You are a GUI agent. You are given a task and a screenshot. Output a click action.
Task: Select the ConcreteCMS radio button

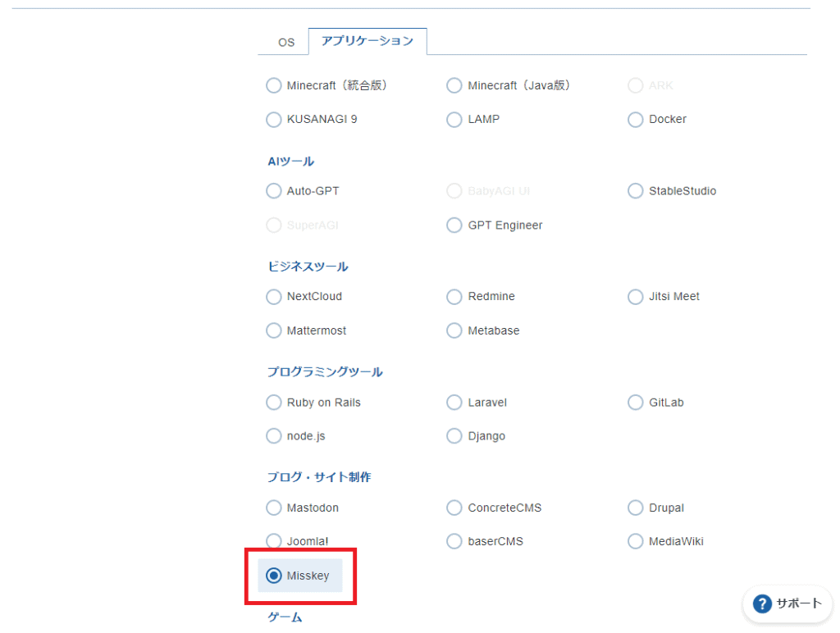[x=454, y=508]
